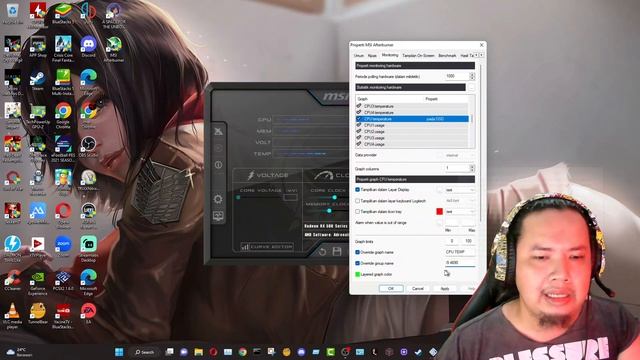This screenshot has height=360, width=640.
Task: Click the Override group name input field
Action: point(460,263)
